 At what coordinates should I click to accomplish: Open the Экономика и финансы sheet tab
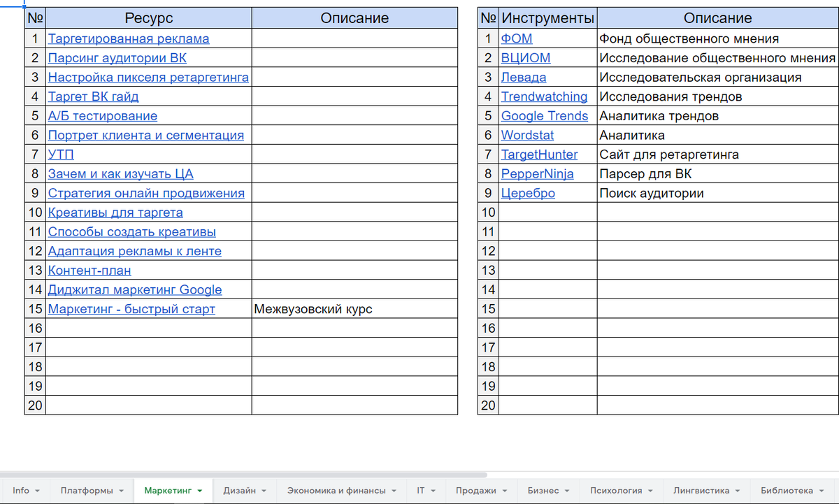pyautogui.click(x=342, y=491)
